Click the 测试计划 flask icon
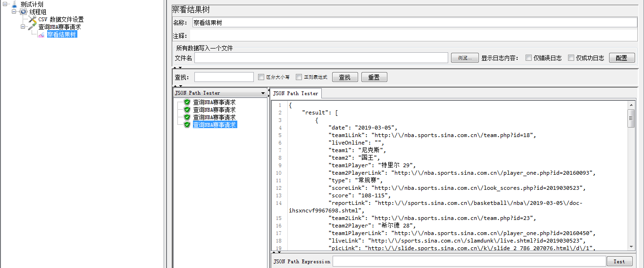 click(14, 4)
